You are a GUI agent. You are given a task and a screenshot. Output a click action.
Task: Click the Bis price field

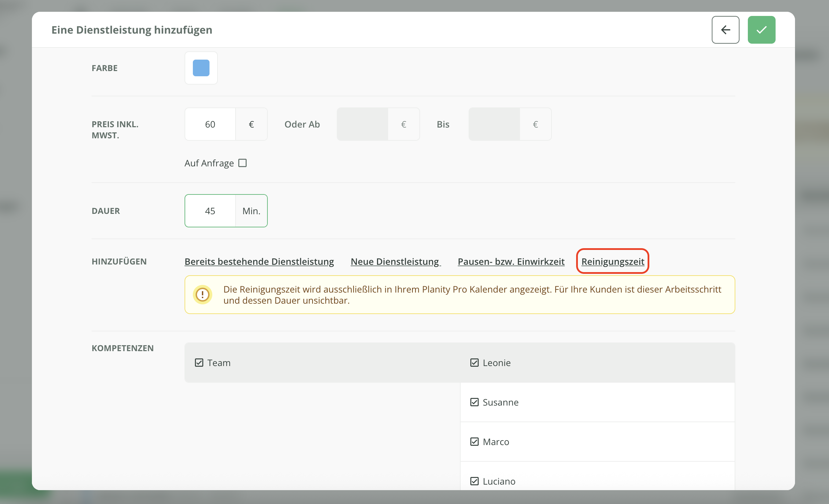click(x=494, y=124)
